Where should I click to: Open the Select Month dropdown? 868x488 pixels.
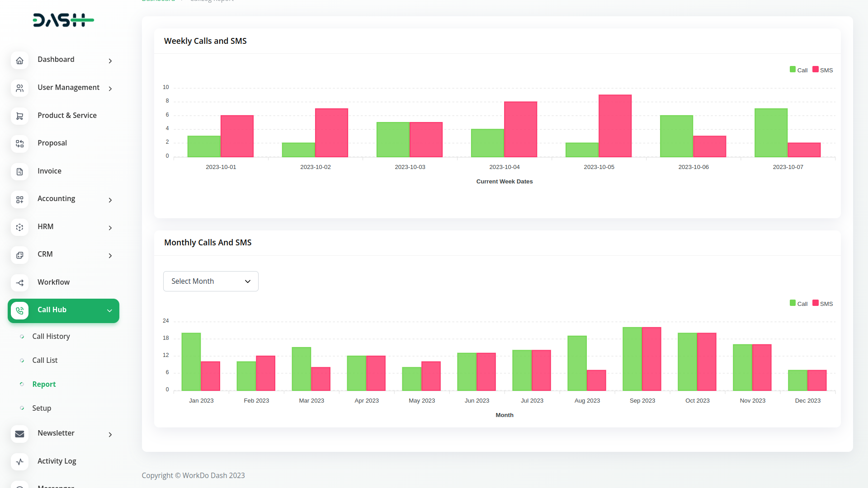[211, 281]
